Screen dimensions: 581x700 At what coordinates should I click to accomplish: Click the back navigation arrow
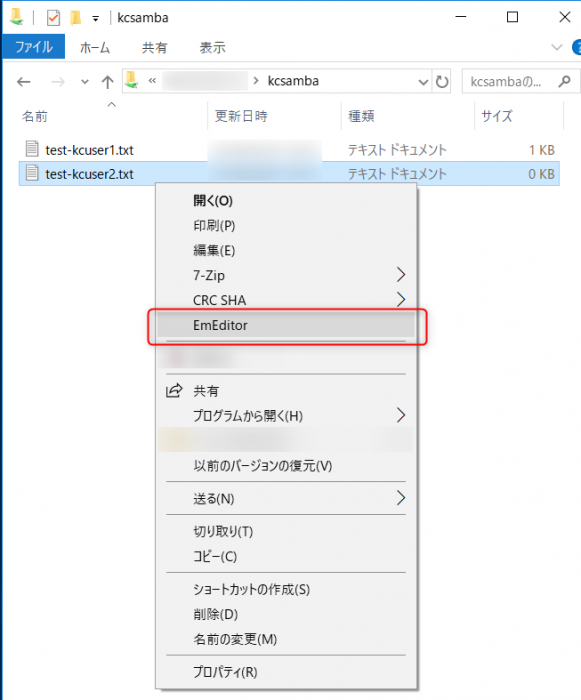[x=24, y=82]
